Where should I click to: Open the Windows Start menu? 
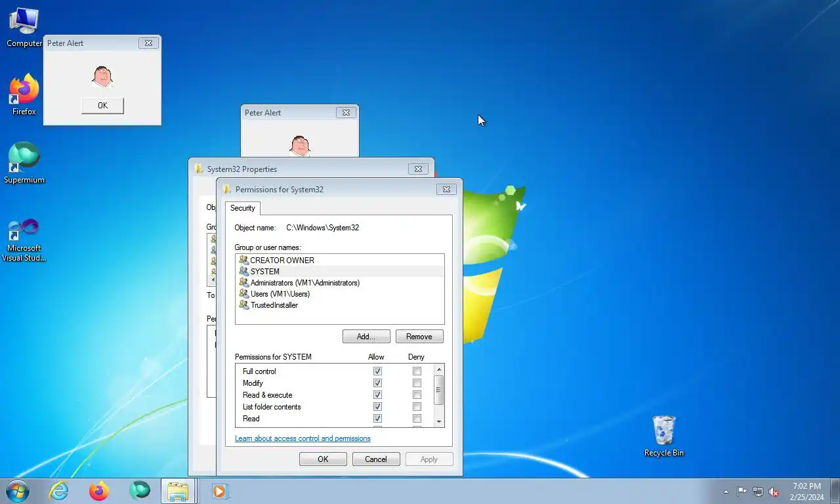(x=18, y=491)
